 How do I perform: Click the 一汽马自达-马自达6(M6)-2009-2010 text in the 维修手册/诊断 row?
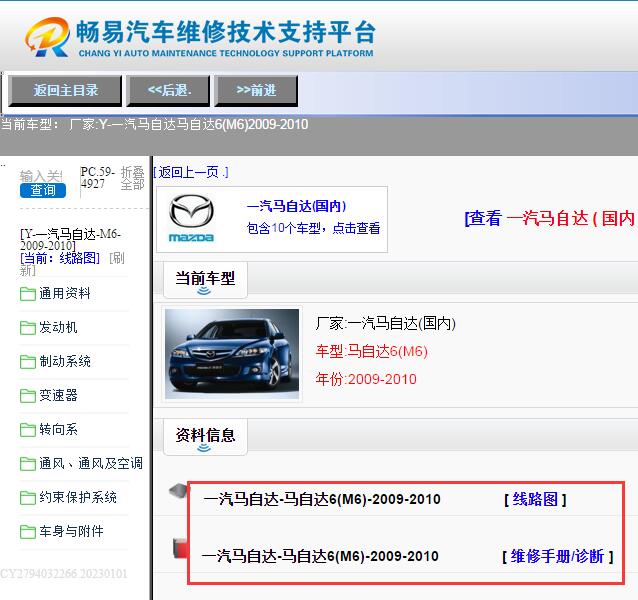coord(320,556)
